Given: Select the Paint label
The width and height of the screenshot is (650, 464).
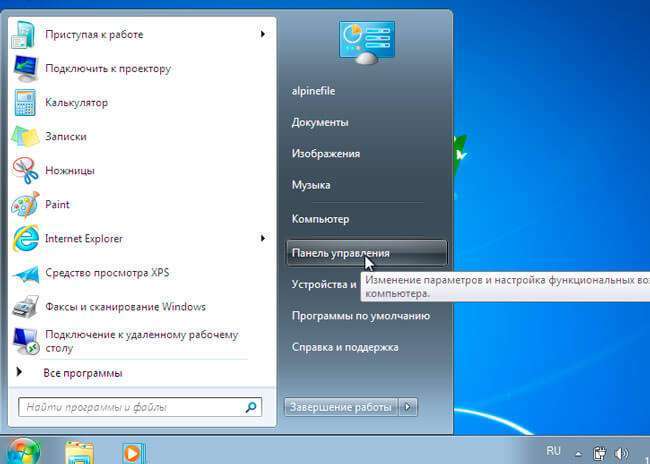Looking at the screenshot, I should 57,204.
